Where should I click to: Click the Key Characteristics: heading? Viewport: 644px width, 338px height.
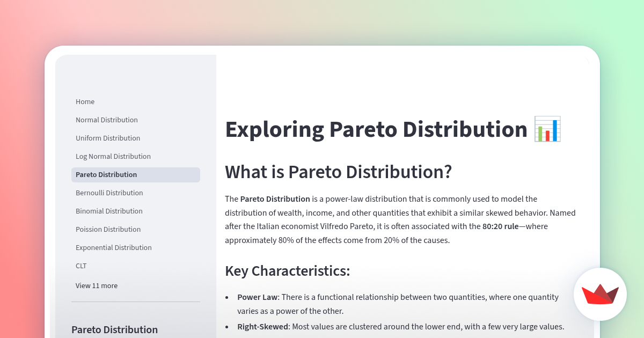click(x=288, y=271)
